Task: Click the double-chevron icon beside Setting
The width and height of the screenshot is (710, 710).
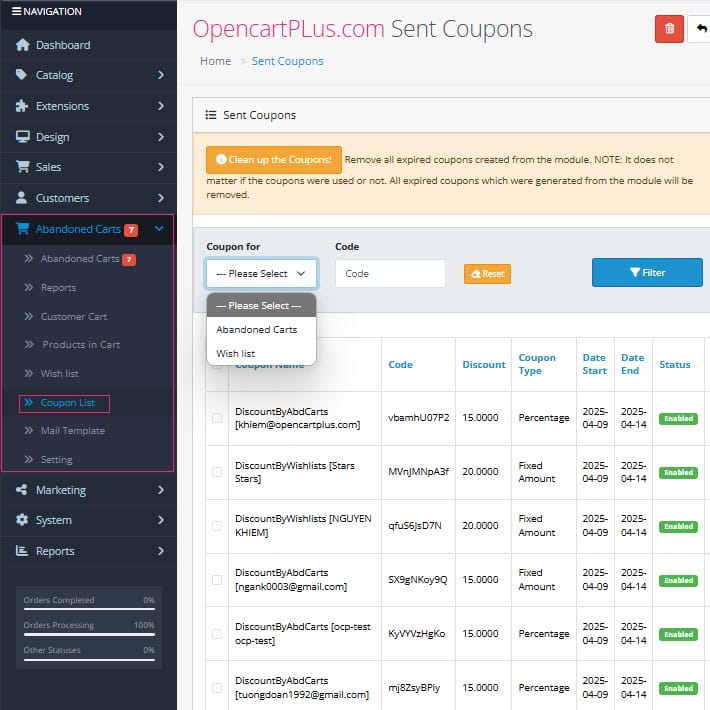Action: click(x=29, y=460)
